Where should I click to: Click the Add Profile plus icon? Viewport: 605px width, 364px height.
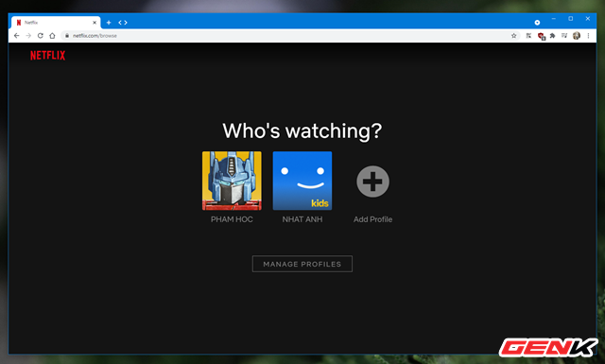372,182
